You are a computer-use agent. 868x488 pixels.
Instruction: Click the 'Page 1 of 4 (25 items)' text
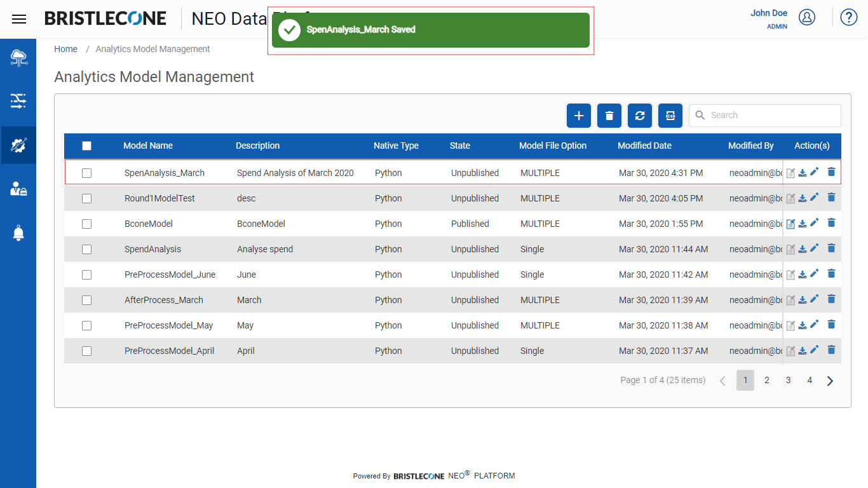[x=663, y=380]
